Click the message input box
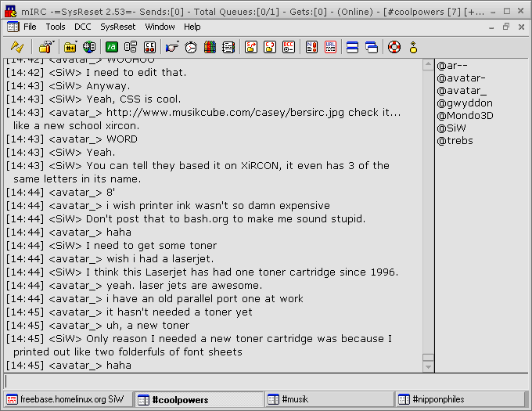 [266, 381]
